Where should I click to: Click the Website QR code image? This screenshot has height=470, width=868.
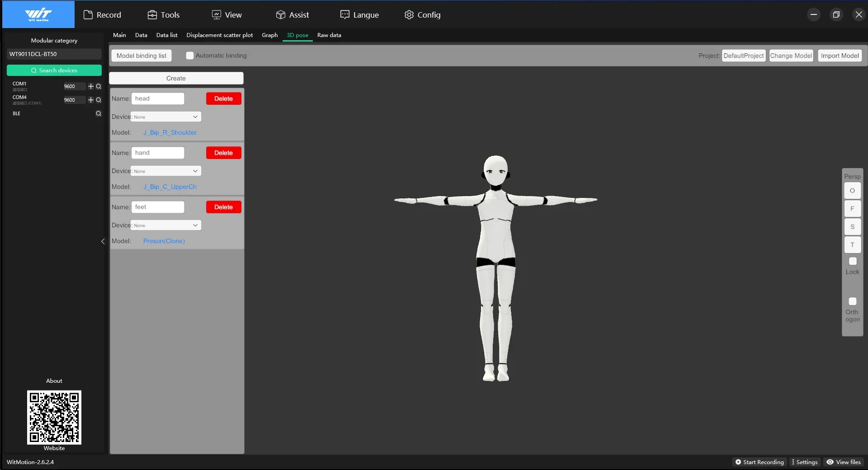tap(54, 417)
